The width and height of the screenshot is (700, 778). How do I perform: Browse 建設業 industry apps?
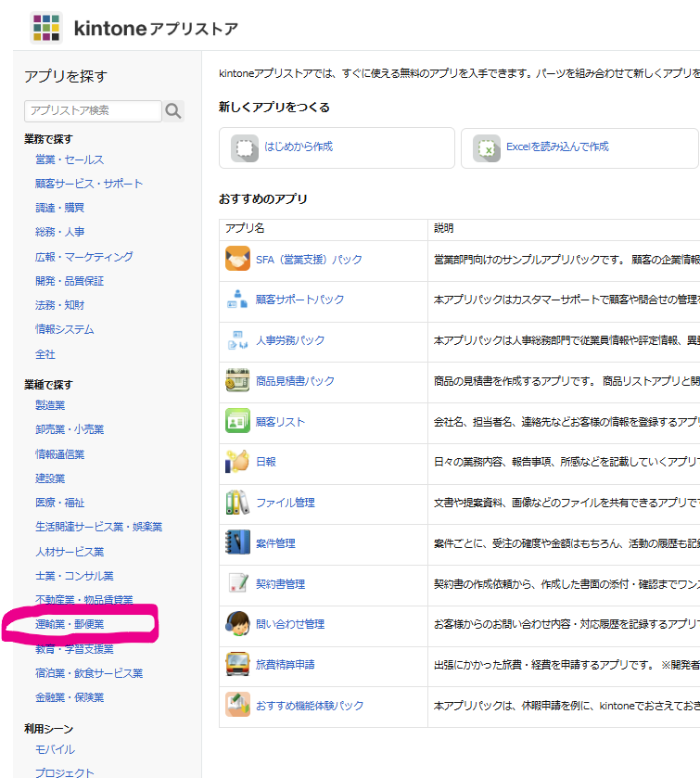(50, 478)
